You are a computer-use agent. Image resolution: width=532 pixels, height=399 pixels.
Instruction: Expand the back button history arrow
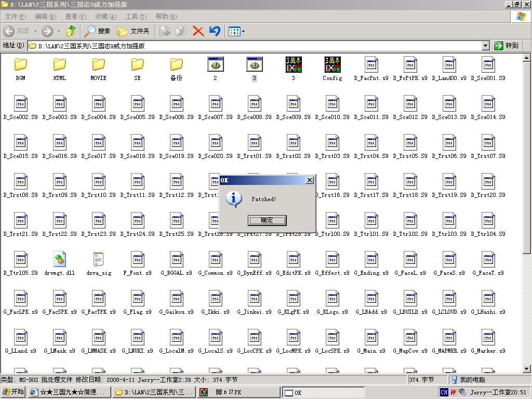[x=35, y=31]
